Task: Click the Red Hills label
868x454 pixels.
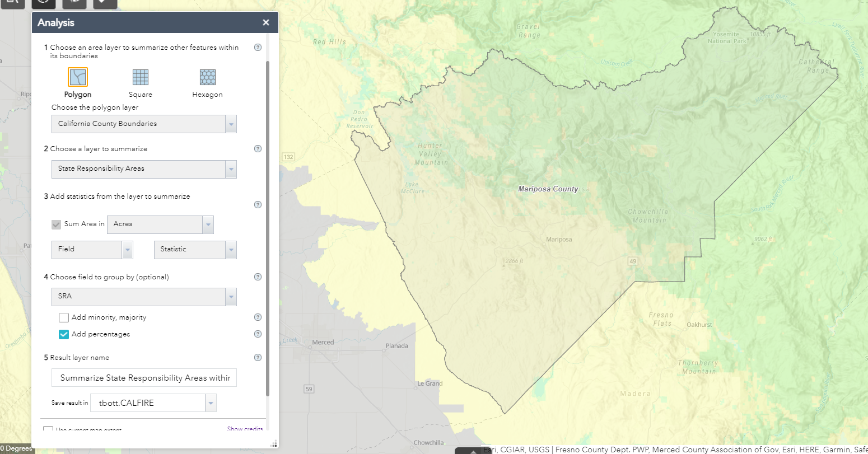Action: coord(330,42)
